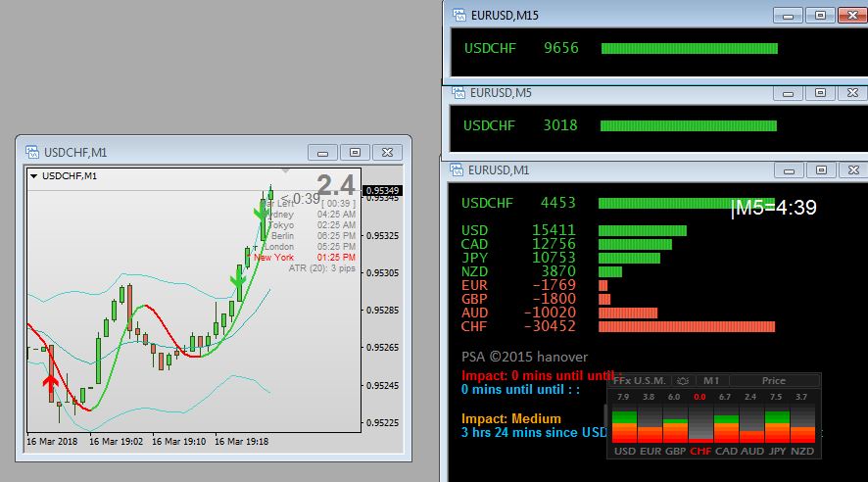Click the red sell arrow on the chart
Viewport: 868px width, 482px height.
tap(51, 382)
